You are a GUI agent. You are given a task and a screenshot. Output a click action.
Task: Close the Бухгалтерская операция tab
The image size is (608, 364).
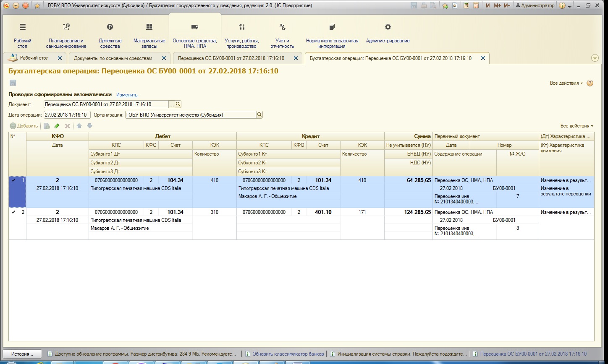[x=483, y=58]
